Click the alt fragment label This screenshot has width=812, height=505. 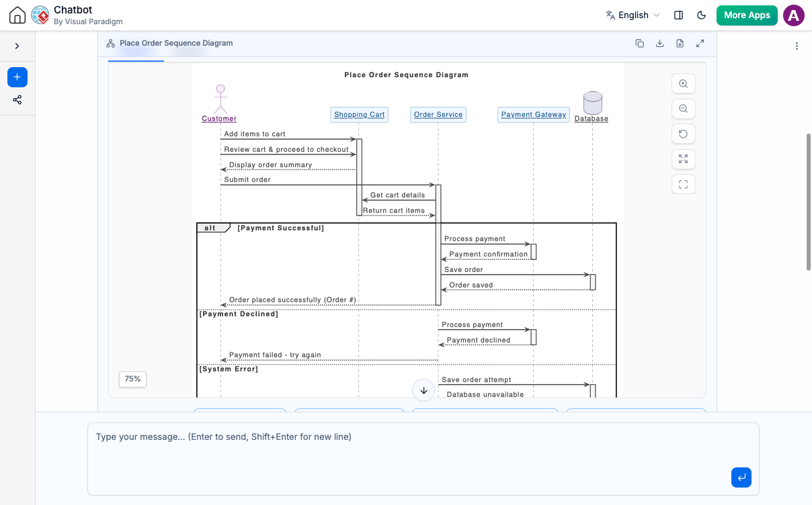(x=210, y=228)
